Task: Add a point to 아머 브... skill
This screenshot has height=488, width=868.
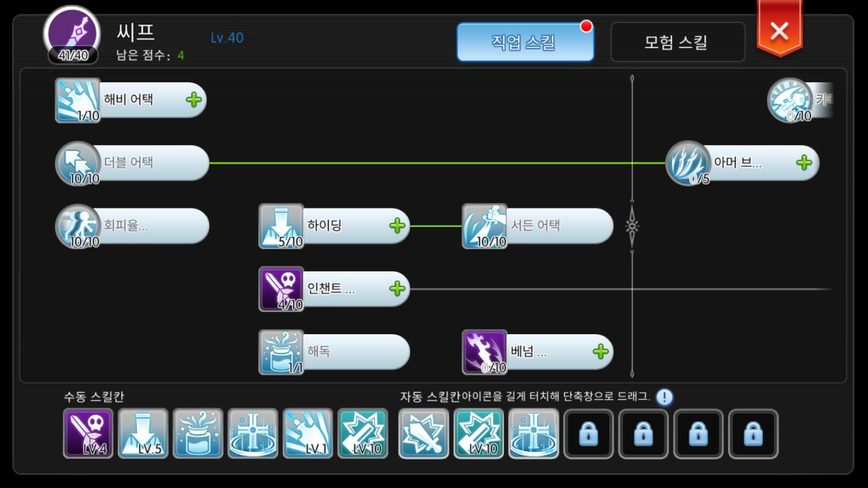Action: click(804, 163)
